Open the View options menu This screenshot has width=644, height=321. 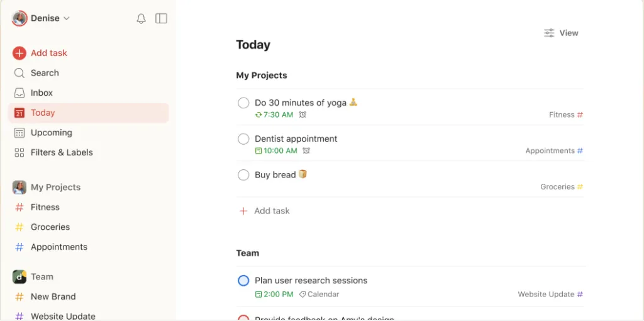tap(561, 33)
